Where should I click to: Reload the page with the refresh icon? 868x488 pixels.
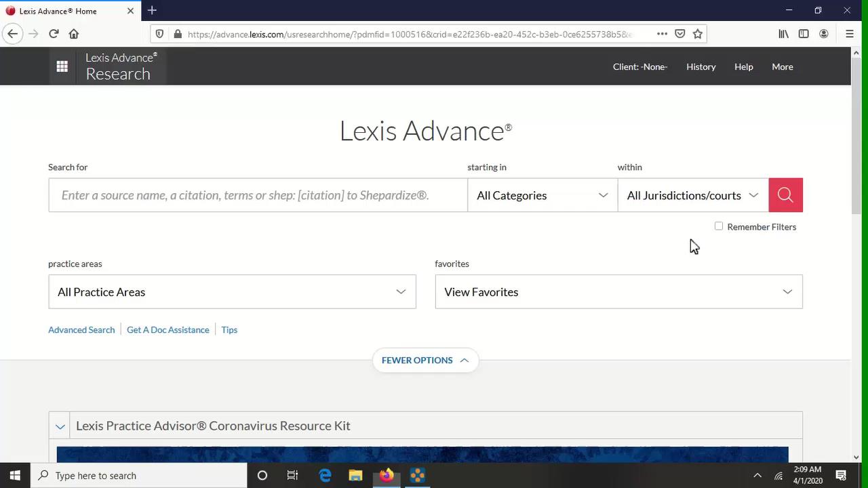point(54,33)
